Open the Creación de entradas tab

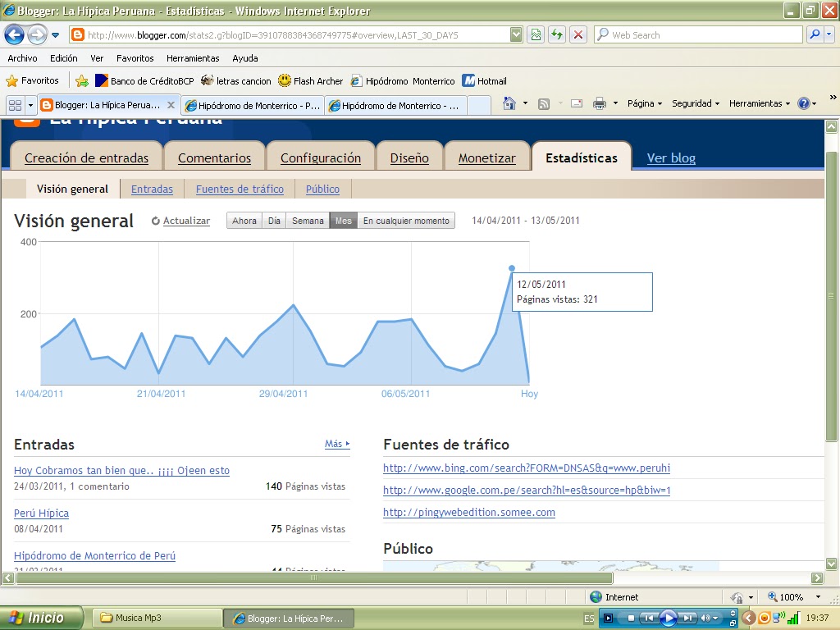click(x=86, y=158)
